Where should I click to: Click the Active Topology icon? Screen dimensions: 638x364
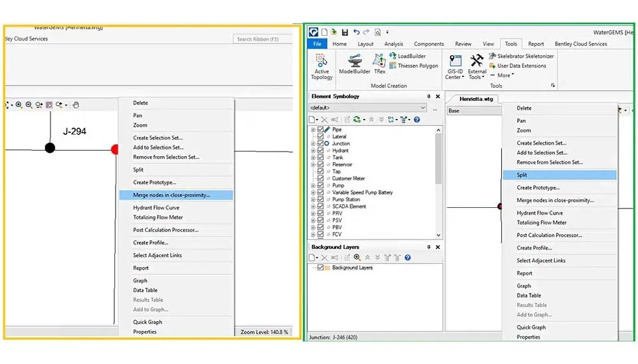[x=322, y=66]
